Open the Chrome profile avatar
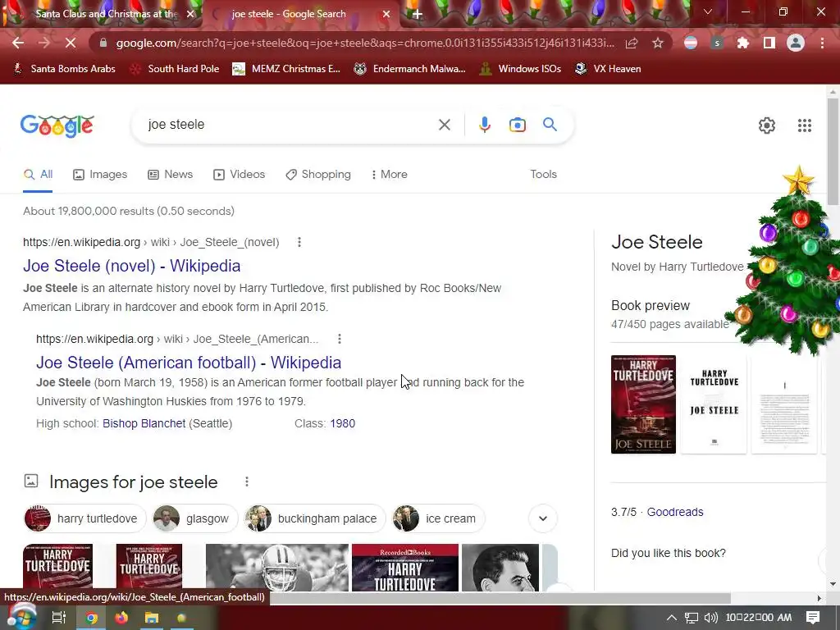 click(796, 43)
